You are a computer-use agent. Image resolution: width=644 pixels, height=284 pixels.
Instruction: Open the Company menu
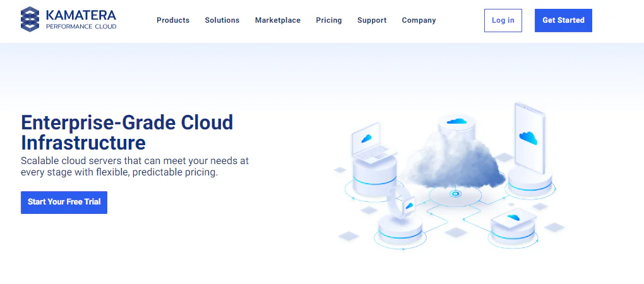click(419, 20)
